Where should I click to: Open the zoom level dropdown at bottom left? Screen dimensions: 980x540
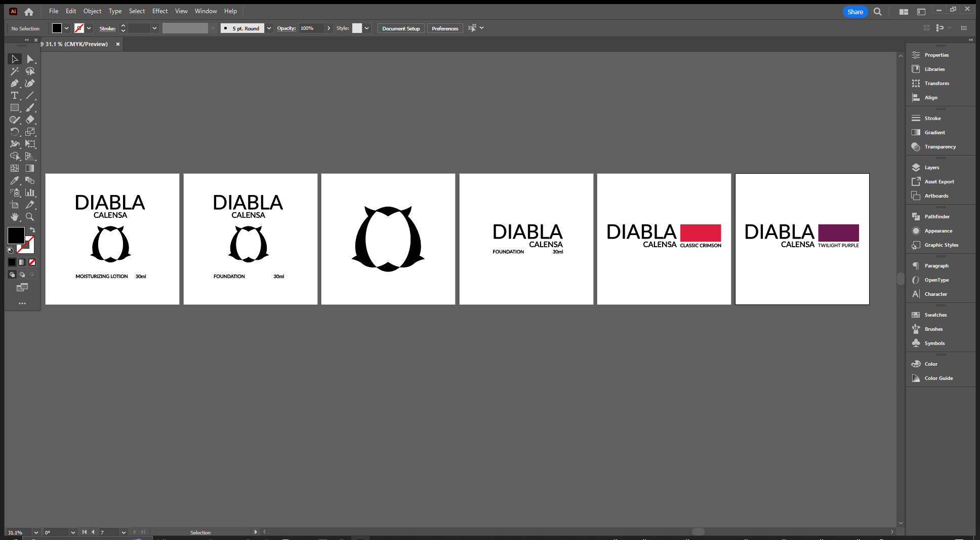35,532
